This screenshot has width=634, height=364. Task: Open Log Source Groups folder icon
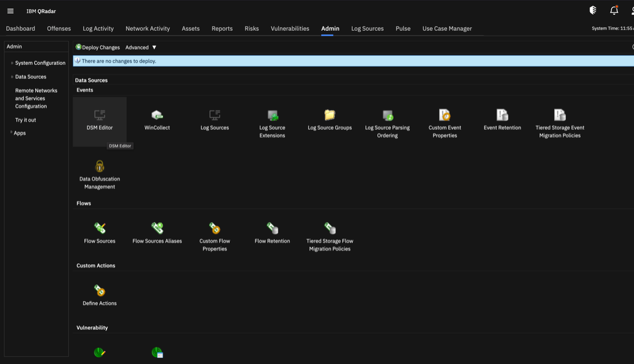tap(330, 115)
